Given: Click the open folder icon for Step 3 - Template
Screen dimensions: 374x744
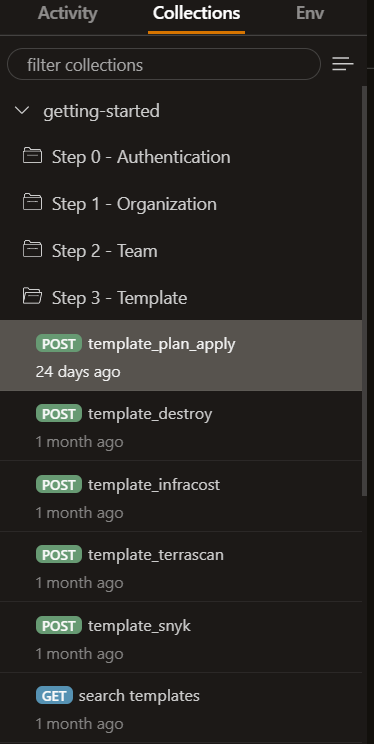Looking at the screenshot, I should pos(32,297).
